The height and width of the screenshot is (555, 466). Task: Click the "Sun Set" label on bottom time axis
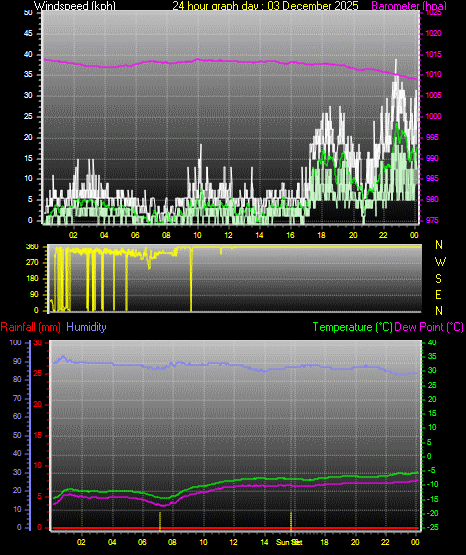coord(289,542)
